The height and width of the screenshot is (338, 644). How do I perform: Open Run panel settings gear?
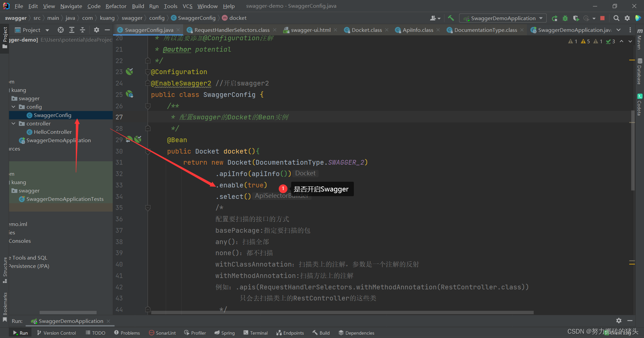pyautogui.click(x=619, y=321)
